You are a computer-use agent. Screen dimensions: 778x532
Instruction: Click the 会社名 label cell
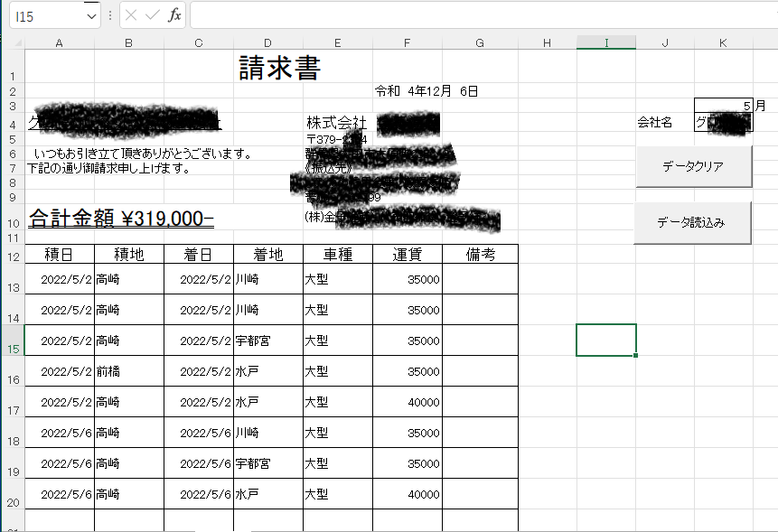[655, 122]
